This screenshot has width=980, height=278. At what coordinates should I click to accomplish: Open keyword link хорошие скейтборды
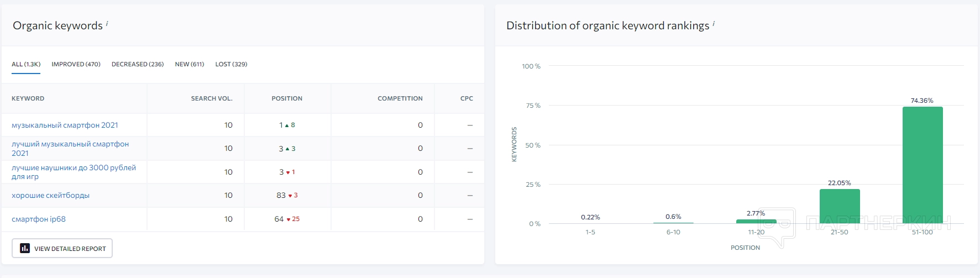(x=50, y=196)
